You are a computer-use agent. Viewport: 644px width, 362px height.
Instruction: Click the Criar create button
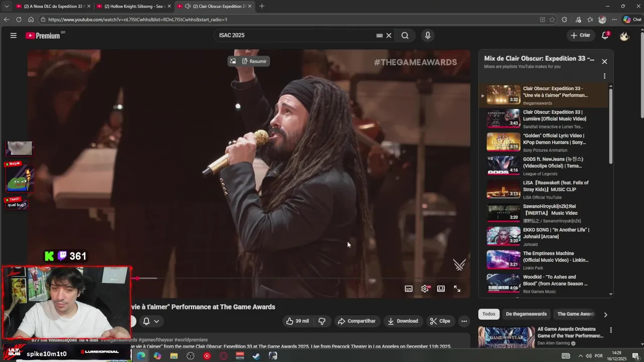pos(580,35)
